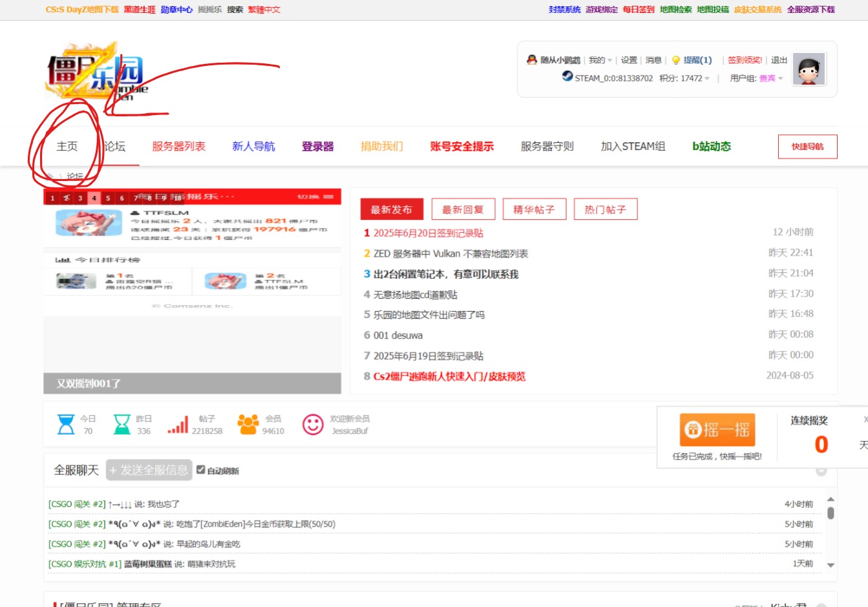Open the 捐助我们 nav item
The image size is (868, 607).
click(x=382, y=147)
